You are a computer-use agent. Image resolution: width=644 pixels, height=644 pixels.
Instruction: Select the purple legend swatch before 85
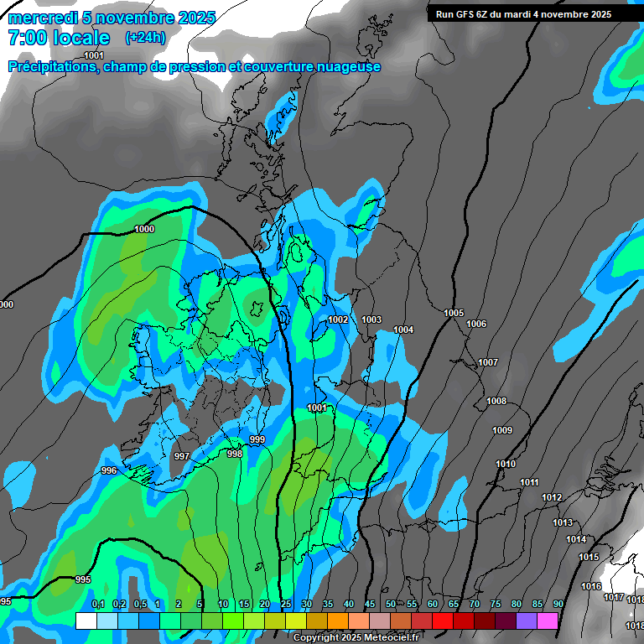(x=527, y=621)
